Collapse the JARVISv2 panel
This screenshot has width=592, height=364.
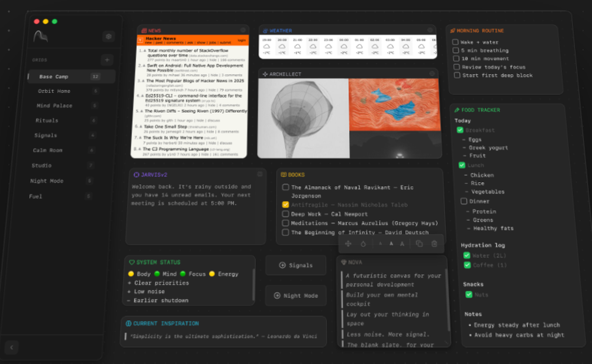(x=259, y=173)
